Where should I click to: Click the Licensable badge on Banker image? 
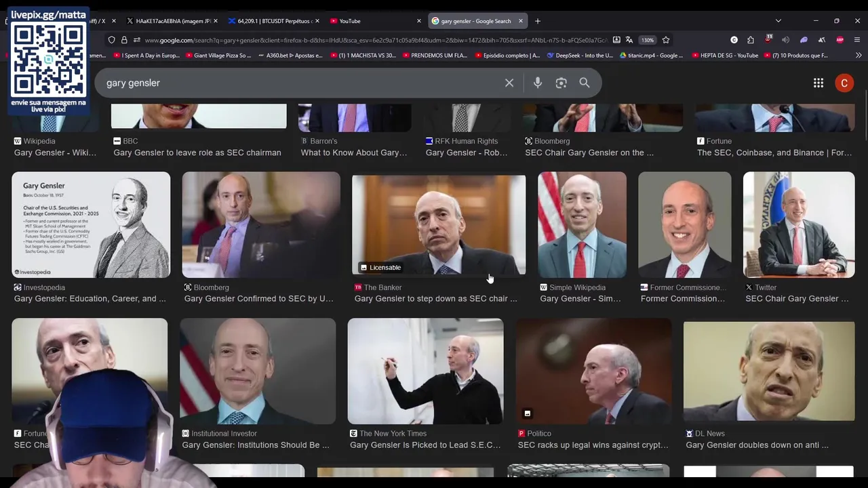click(380, 268)
